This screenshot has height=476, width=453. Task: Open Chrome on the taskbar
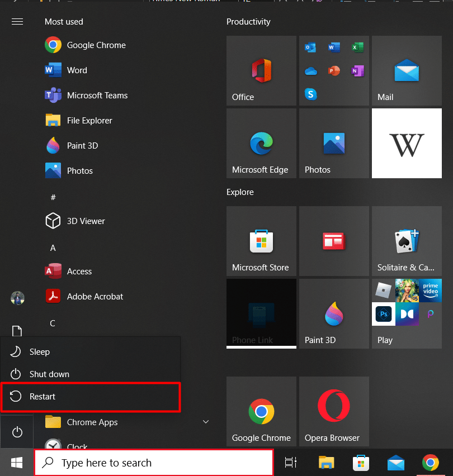point(431,463)
